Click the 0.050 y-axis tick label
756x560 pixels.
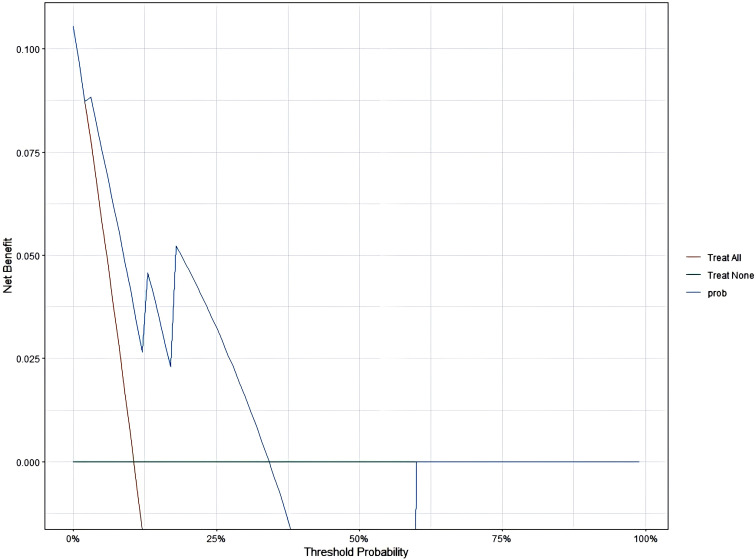coord(28,256)
